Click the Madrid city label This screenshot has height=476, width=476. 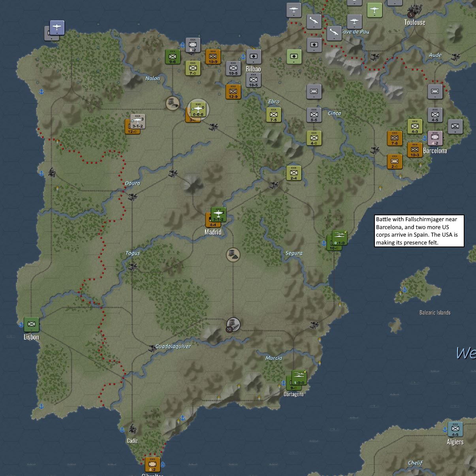coord(213,232)
